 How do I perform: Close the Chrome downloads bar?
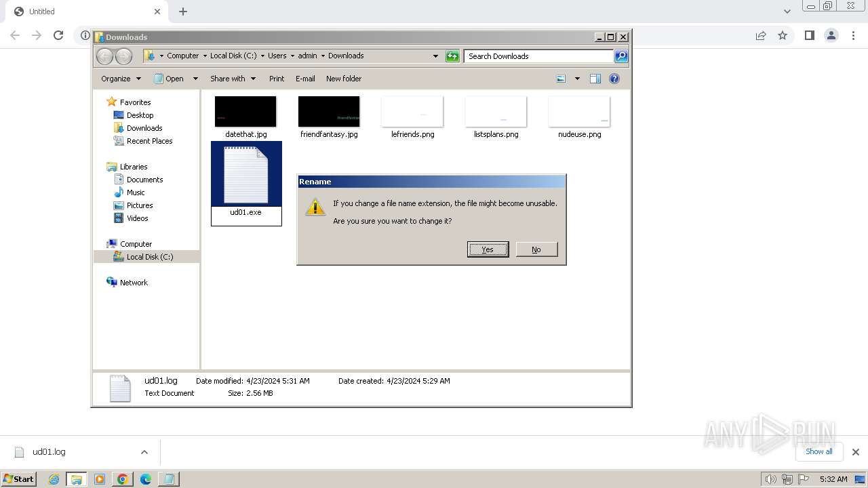click(855, 452)
